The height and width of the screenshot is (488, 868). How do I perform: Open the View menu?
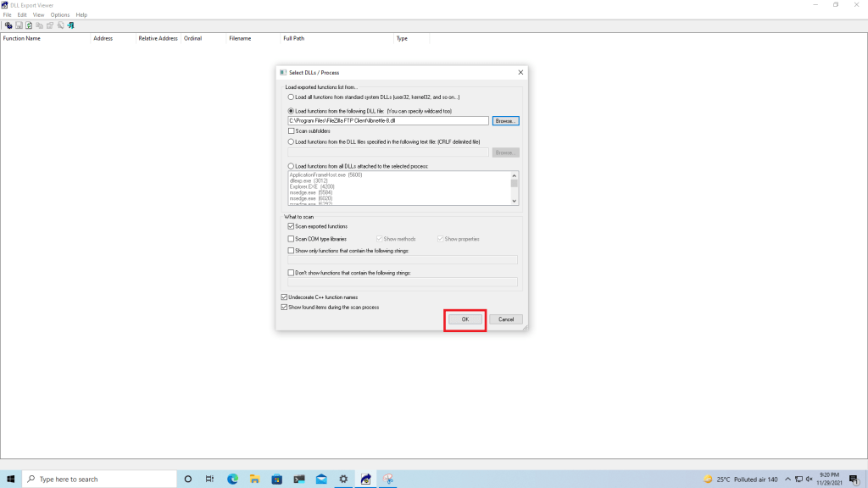[x=38, y=15]
